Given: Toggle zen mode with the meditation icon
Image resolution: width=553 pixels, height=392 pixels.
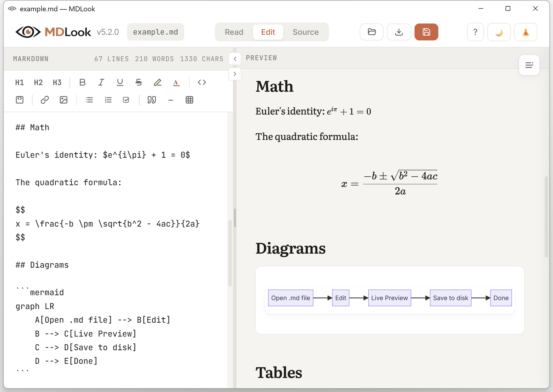Looking at the screenshot, I should 526,32.
